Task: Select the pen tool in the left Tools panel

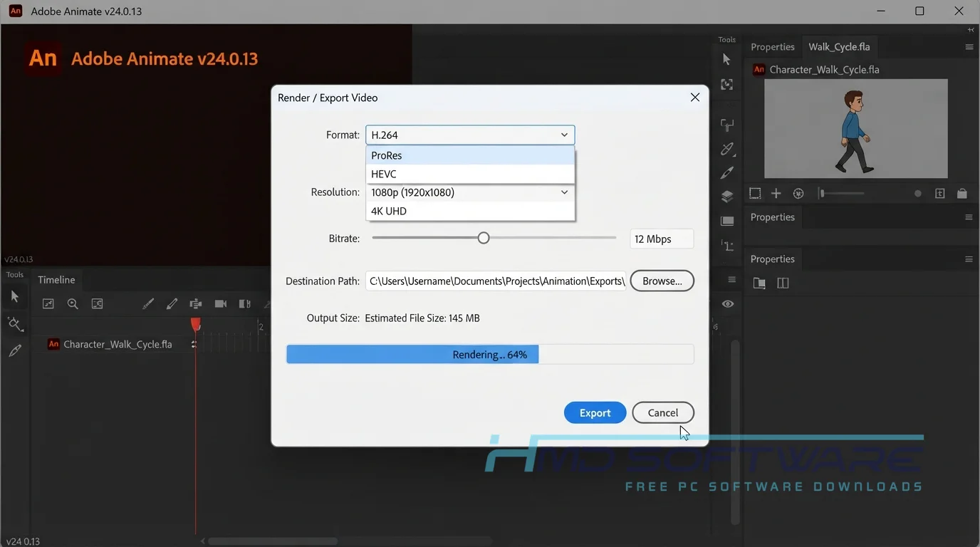Action: [15, 351]
